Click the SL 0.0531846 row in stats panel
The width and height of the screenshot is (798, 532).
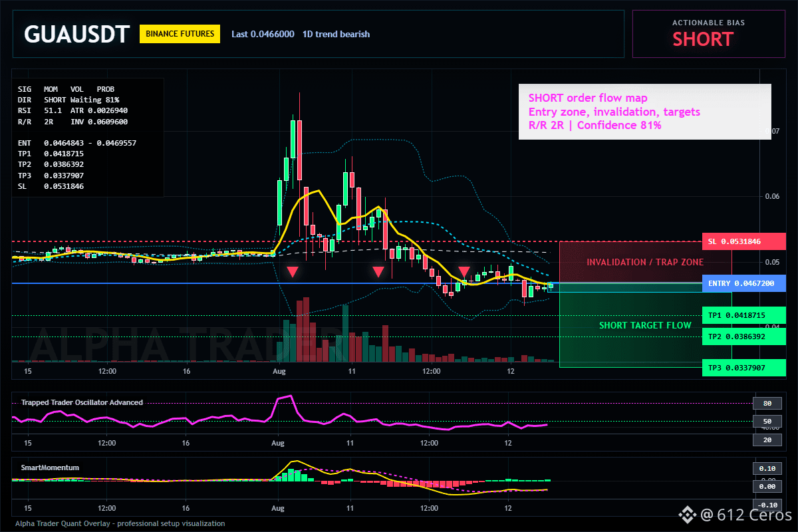(51, 186)
